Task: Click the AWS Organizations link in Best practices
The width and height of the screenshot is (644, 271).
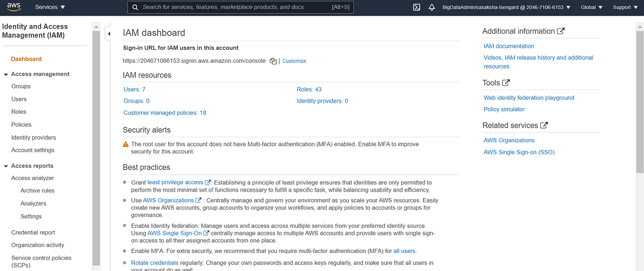Action: [169, 200]
